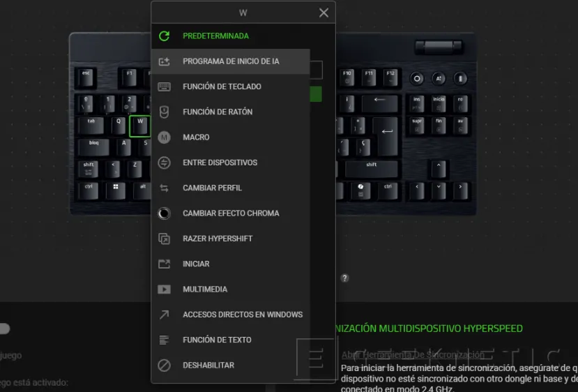This screenshot has width=578, height=392.
Task: Select the backspace arrow key
Action: 380,104
